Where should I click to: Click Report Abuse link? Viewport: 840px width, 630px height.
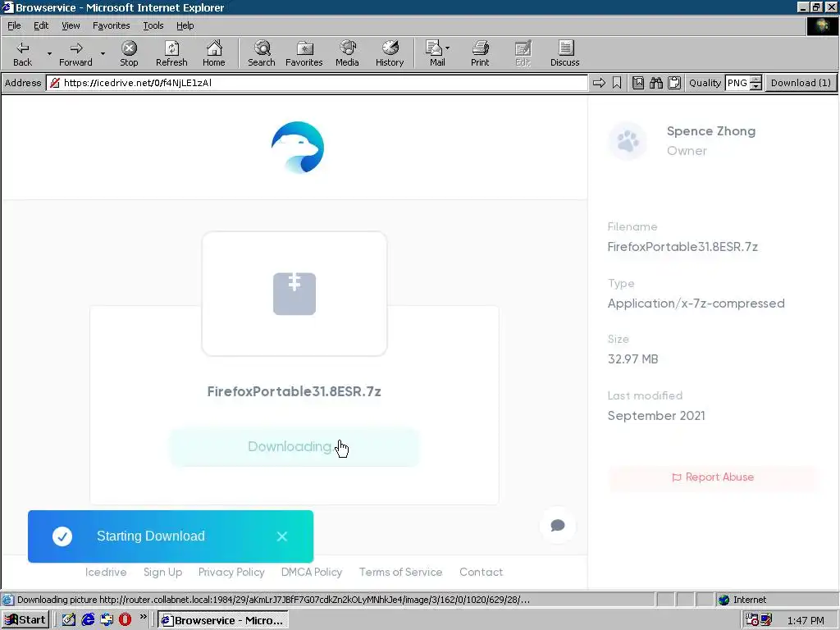[713, 477]
